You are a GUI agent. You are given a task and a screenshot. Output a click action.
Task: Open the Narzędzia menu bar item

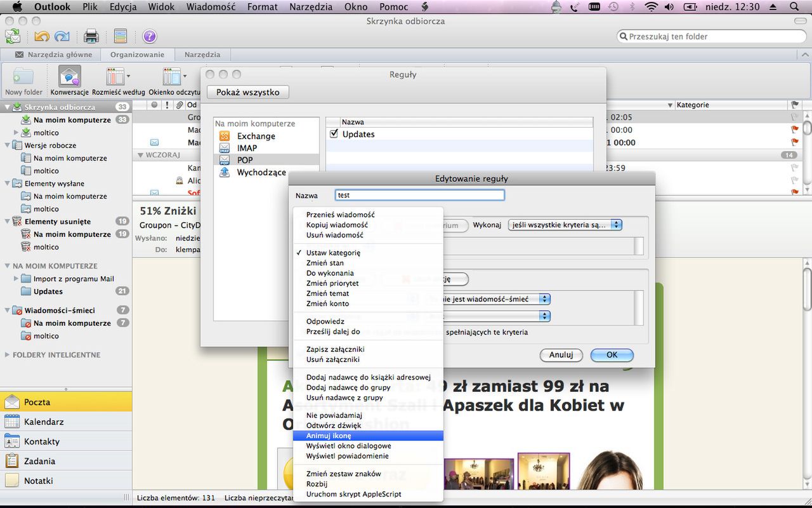[x=310, y=6]
